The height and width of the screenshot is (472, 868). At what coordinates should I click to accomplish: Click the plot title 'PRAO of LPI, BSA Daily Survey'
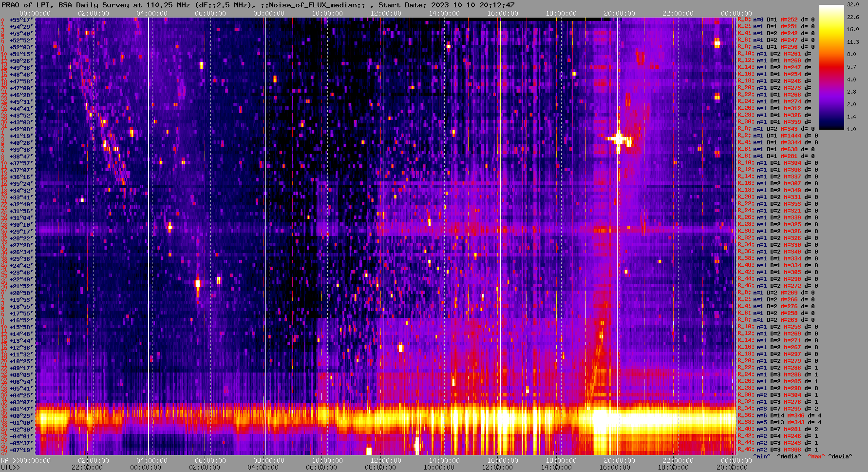click(x=66, y=5)
